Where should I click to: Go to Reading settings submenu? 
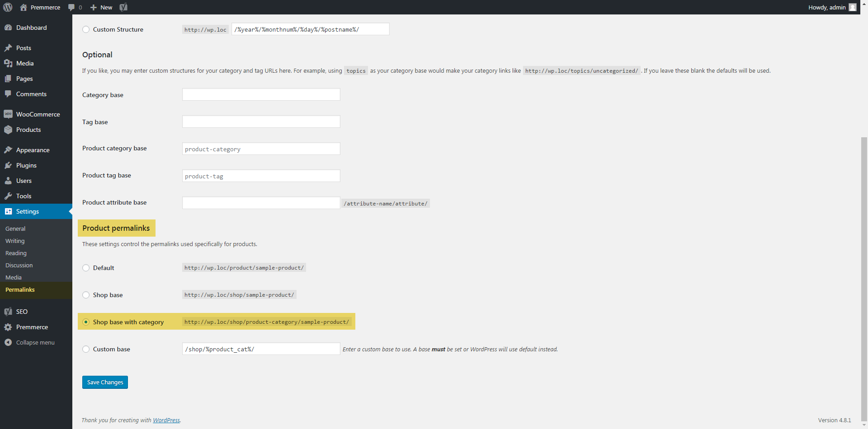16,253
